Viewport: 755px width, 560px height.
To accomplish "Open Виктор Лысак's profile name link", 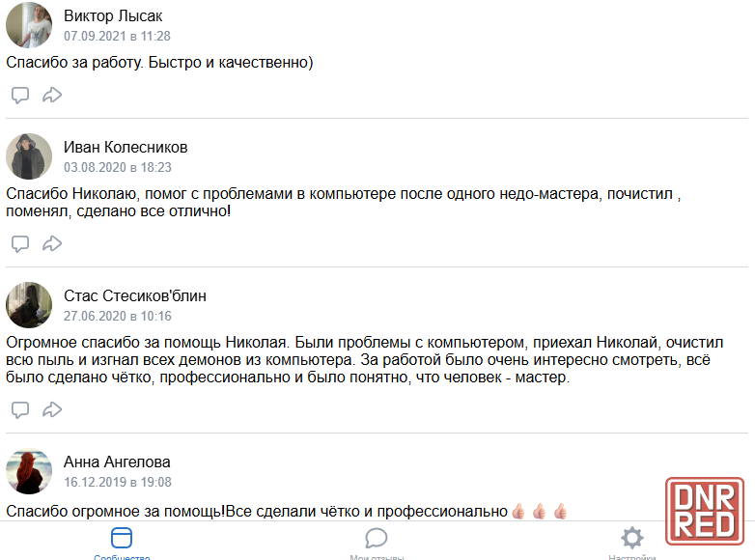I will pyautogui.click(x=113, y=15).
